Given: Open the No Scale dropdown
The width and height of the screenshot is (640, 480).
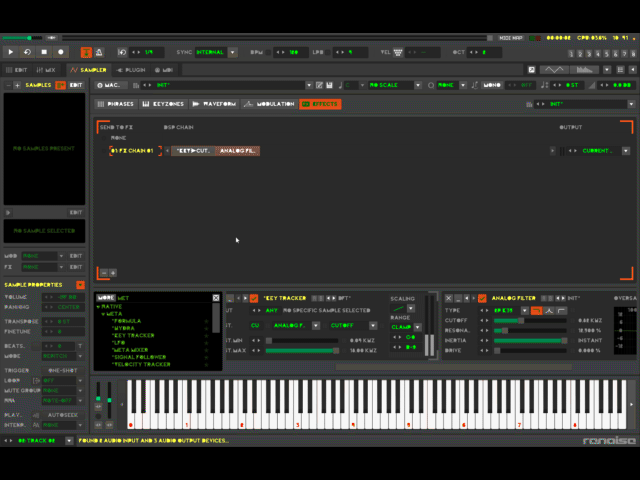Looking at the screenshot, I should (x=418, y=85).
